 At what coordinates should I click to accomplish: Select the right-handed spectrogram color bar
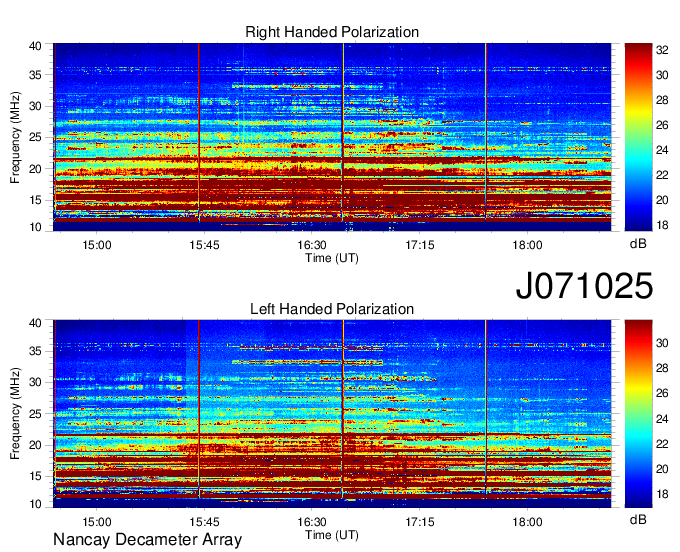pyautogui.click(x=638, y=137)
